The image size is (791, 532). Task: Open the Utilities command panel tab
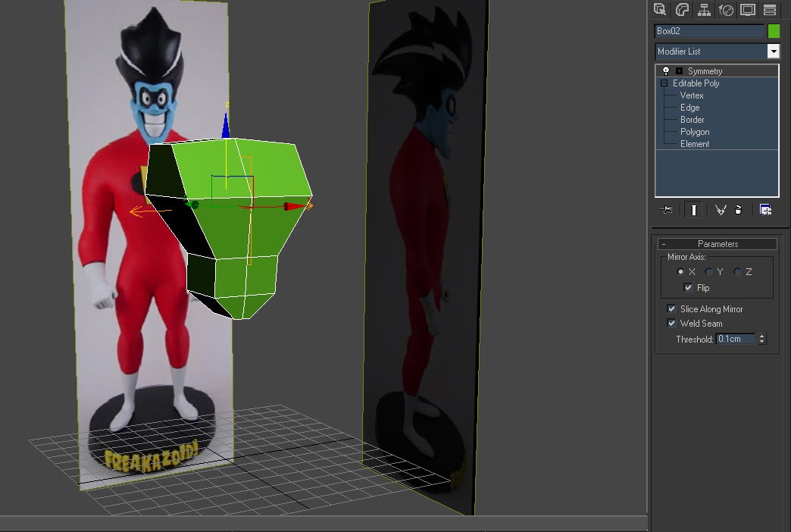[x=770, y=10]
